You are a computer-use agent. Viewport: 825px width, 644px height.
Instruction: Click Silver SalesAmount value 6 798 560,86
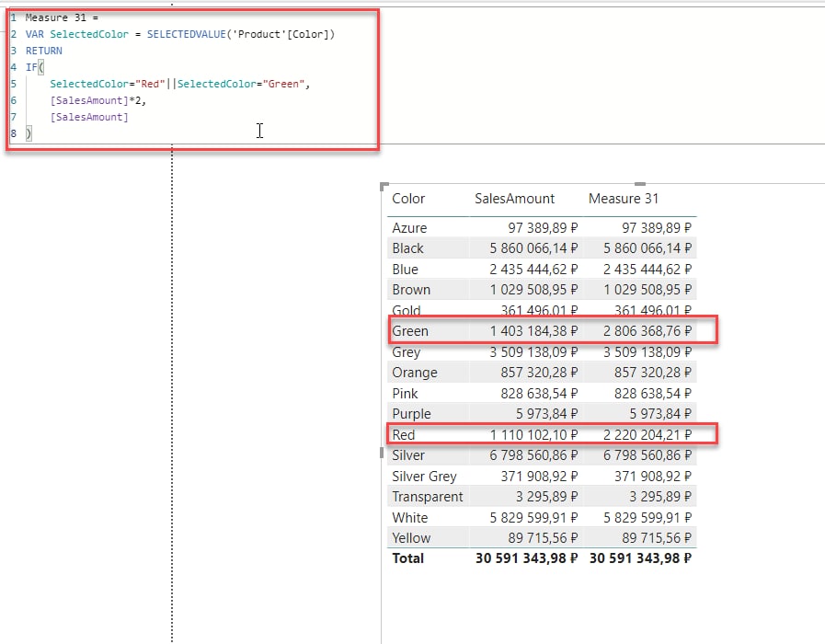coord(533,455)
